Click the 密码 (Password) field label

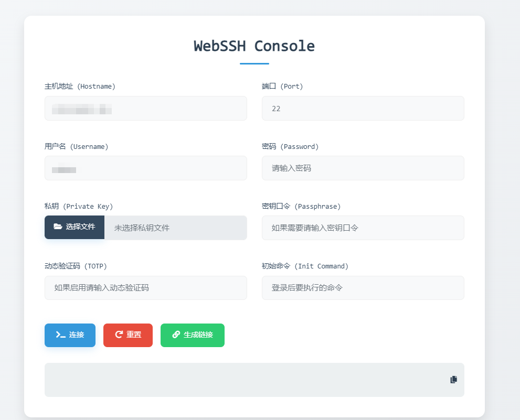click(x=290, y=147)
